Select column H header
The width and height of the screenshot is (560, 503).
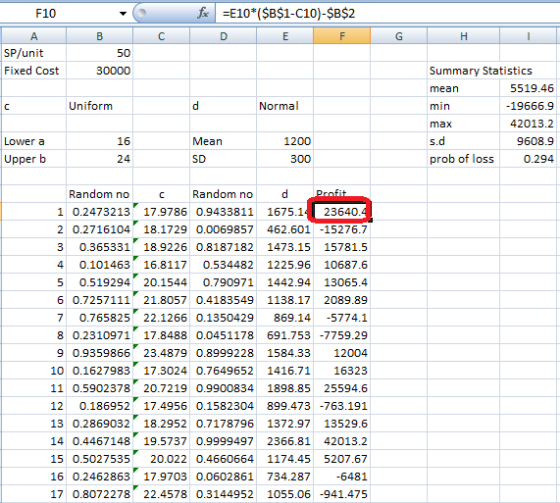click(464, 36)
